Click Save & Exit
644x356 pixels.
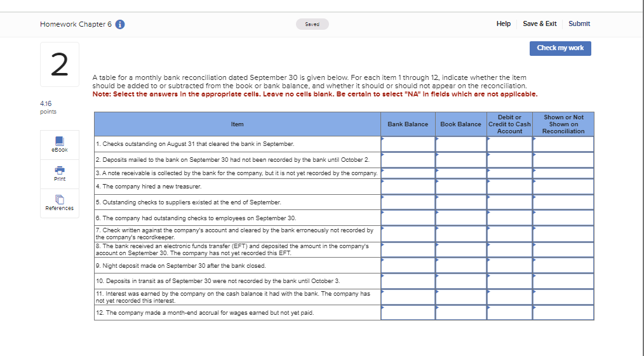pos(539,23)
